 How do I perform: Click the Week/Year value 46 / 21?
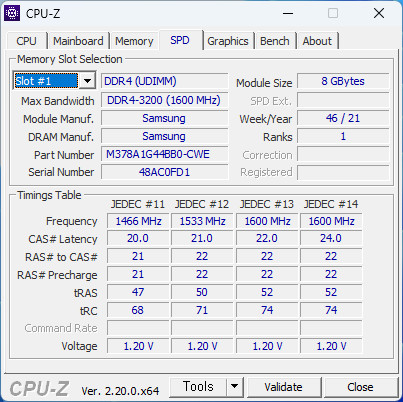[x=343, y=118]
